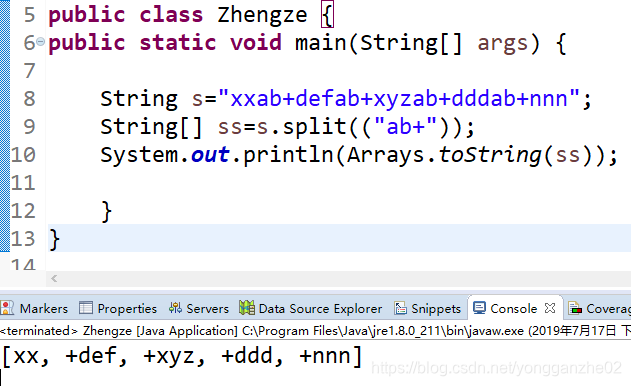Select the Data Source Explorer tab
This screenshot has width=631, height=386.
click(x=320, y=309)
